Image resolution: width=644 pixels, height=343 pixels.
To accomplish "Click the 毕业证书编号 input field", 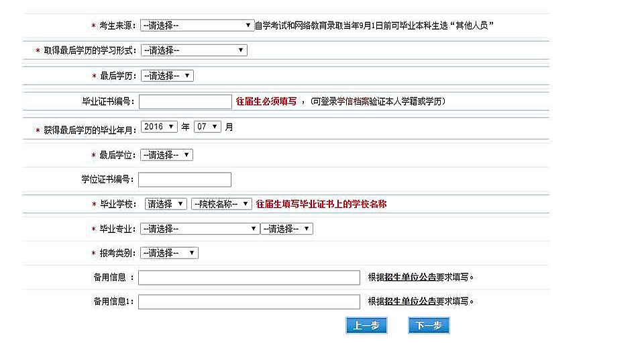I will [x=185, y=102].
